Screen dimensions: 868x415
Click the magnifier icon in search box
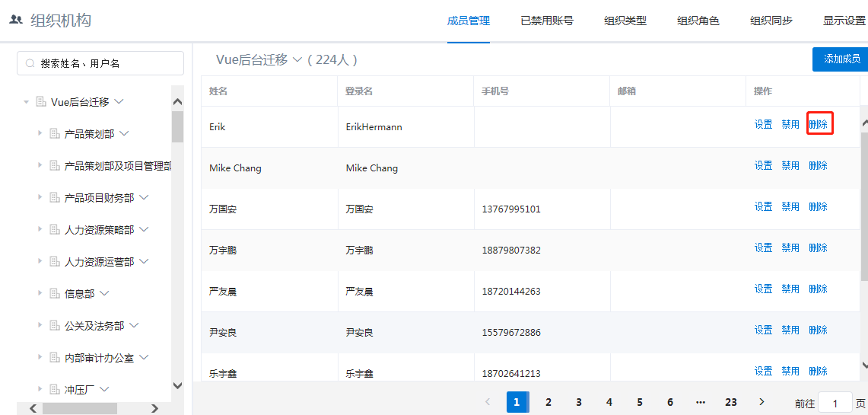click(30, 63)
